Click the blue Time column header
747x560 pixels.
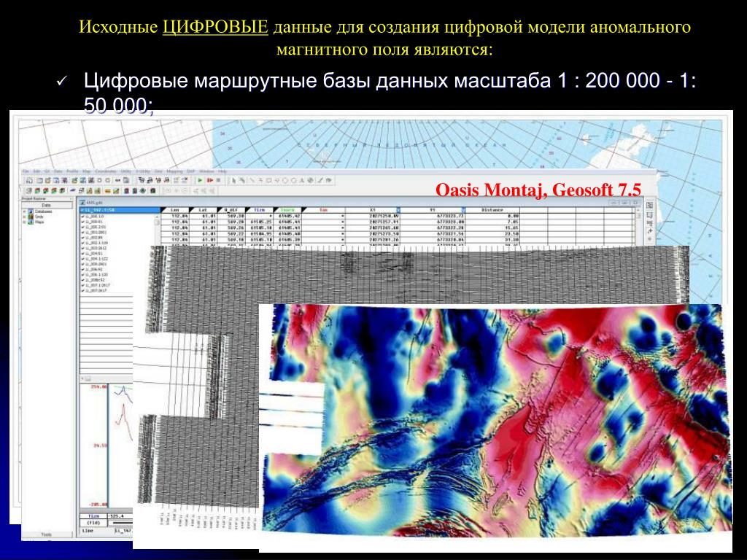click(x=259, y=210)
